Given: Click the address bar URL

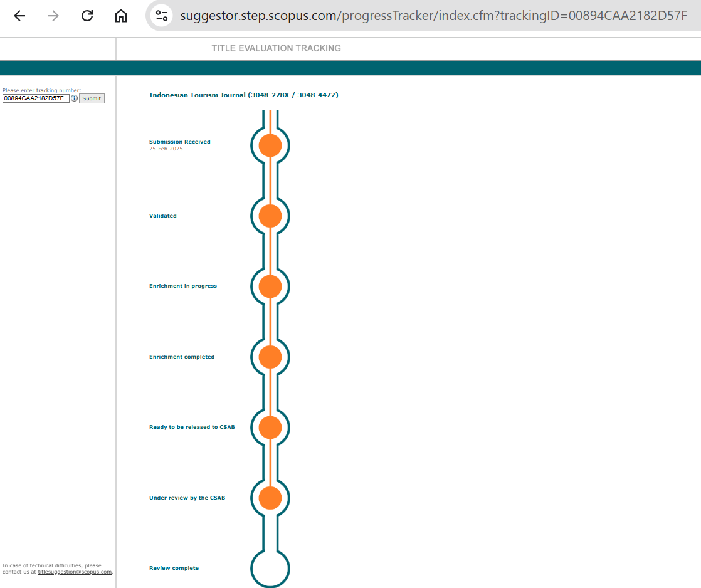Looking at the screenshot, I should [x=433, y=16].
